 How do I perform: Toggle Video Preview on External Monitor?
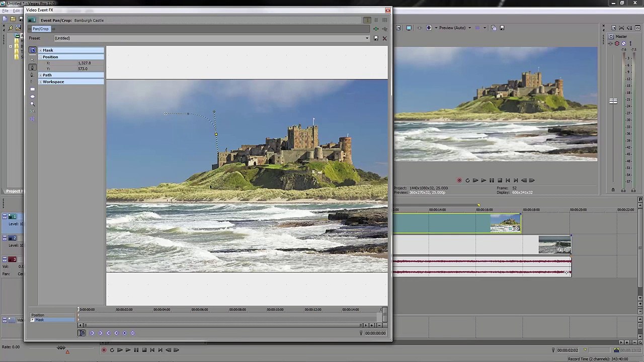coord(409,28)
